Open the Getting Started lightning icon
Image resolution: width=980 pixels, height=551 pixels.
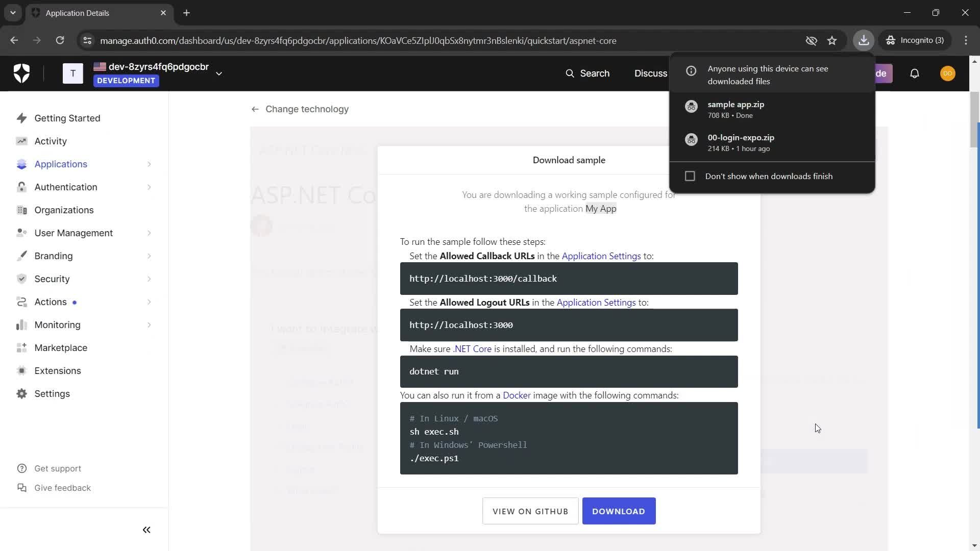[x=21, y=118]
